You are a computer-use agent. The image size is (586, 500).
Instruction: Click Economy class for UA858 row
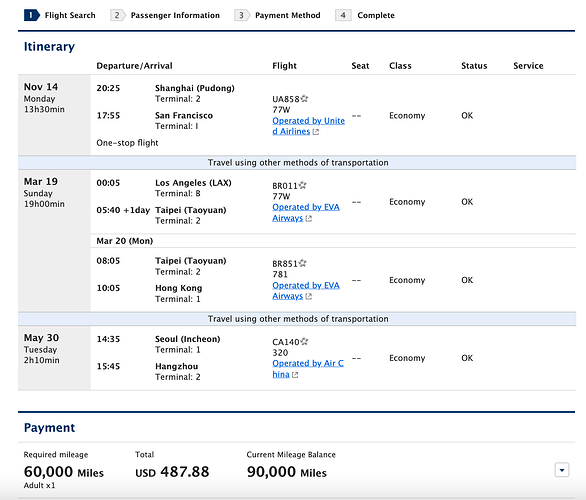(407, 115)
